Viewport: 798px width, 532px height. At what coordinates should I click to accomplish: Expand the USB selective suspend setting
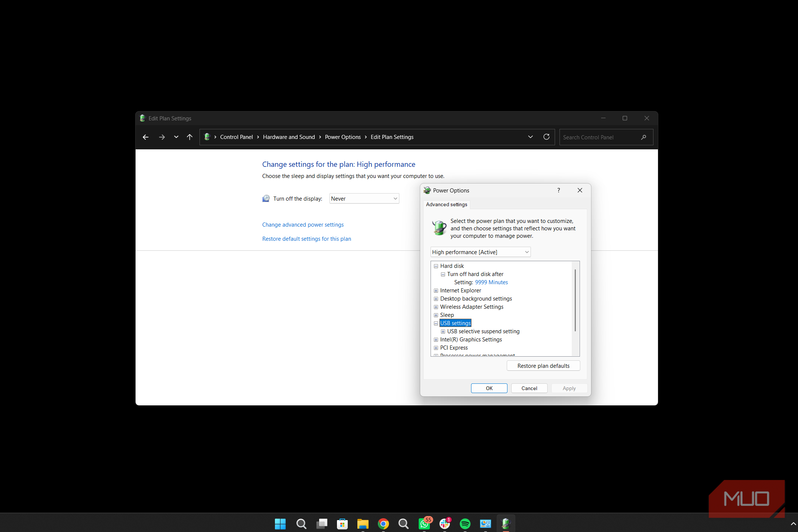pos(443,331)
